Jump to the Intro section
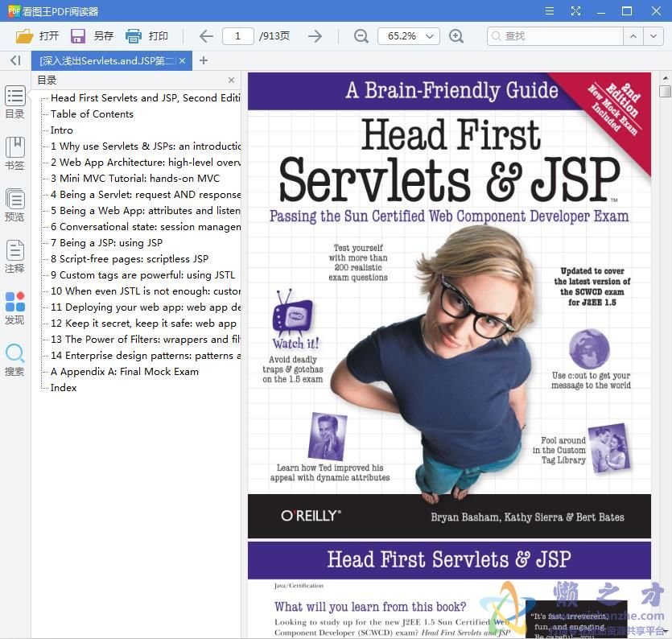672x639 pixels. click(62, 130)
